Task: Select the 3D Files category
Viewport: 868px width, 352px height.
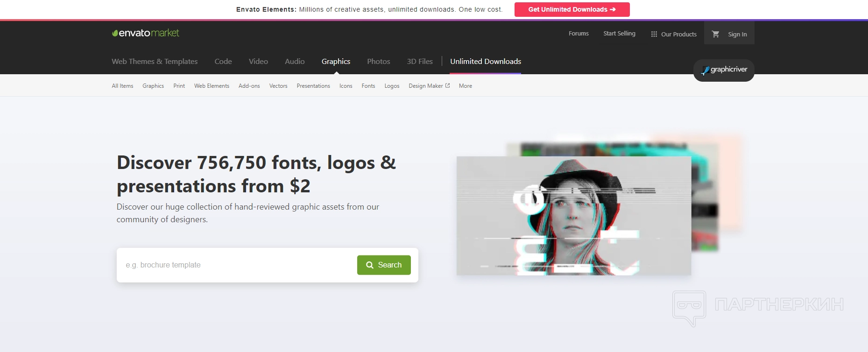Action: point(420,62)
